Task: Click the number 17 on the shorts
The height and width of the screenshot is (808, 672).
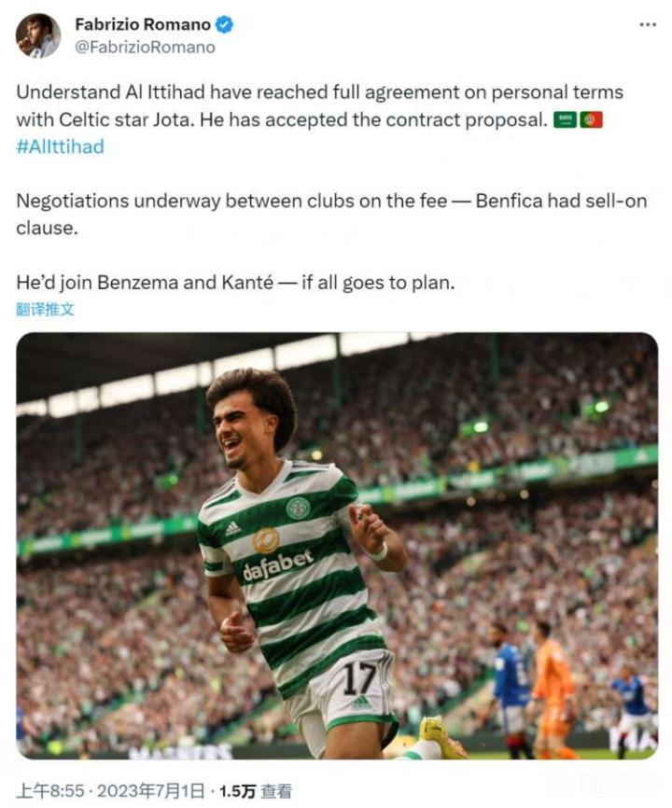Action: [359, 678]
